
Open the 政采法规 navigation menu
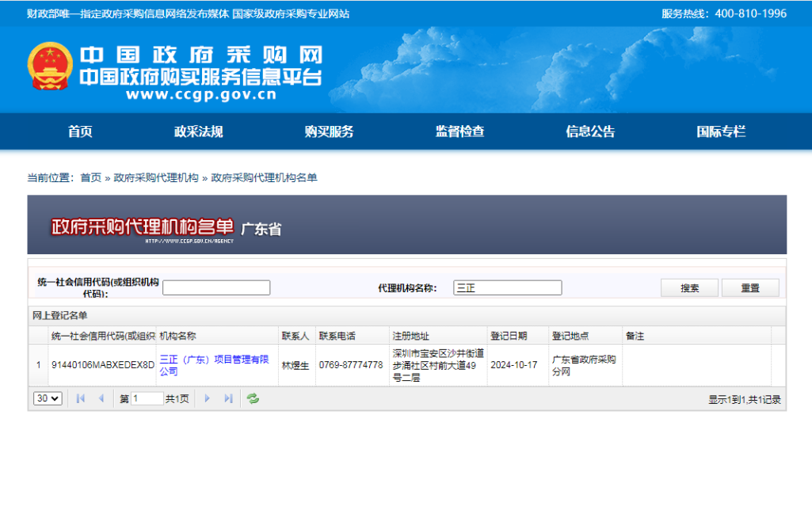click(x=198, y=131)
